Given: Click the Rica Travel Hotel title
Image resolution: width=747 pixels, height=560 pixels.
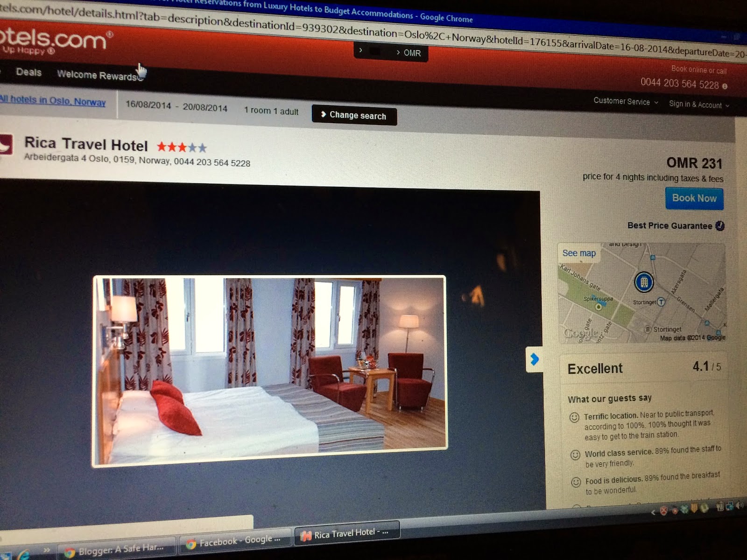Looking at the screenshot, I should [x=86, y=144].
